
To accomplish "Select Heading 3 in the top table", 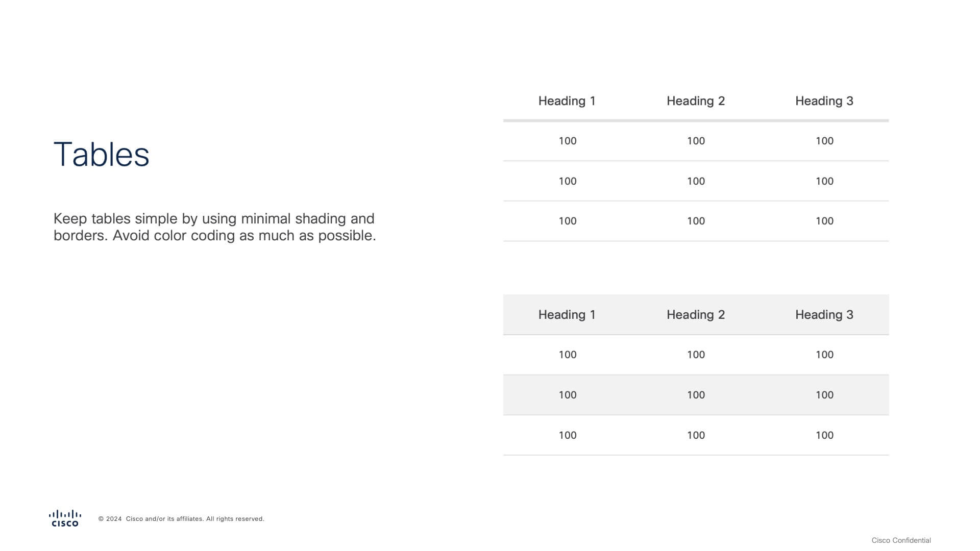I will pyautogui.click(x=824, y=101).
